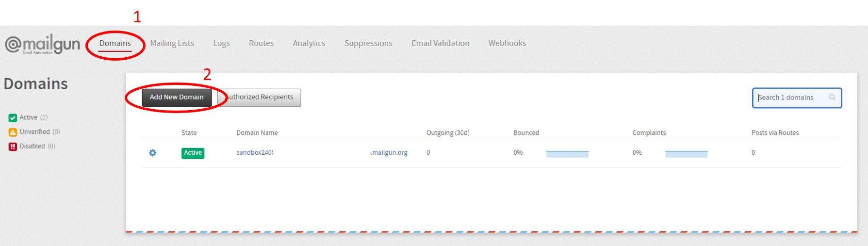Focus the Search domains field
868x246 pixels.
coord(797,98)
